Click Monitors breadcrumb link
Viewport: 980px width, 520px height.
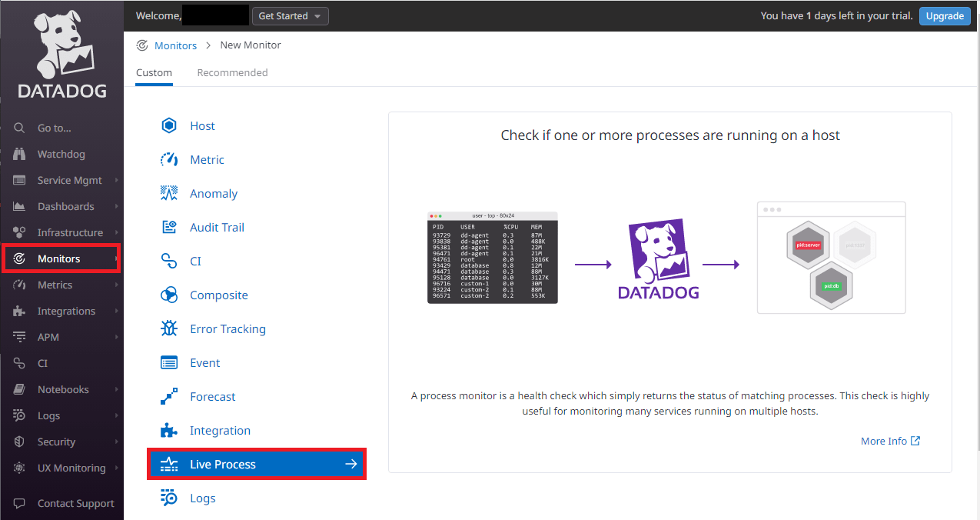point(175,45)
